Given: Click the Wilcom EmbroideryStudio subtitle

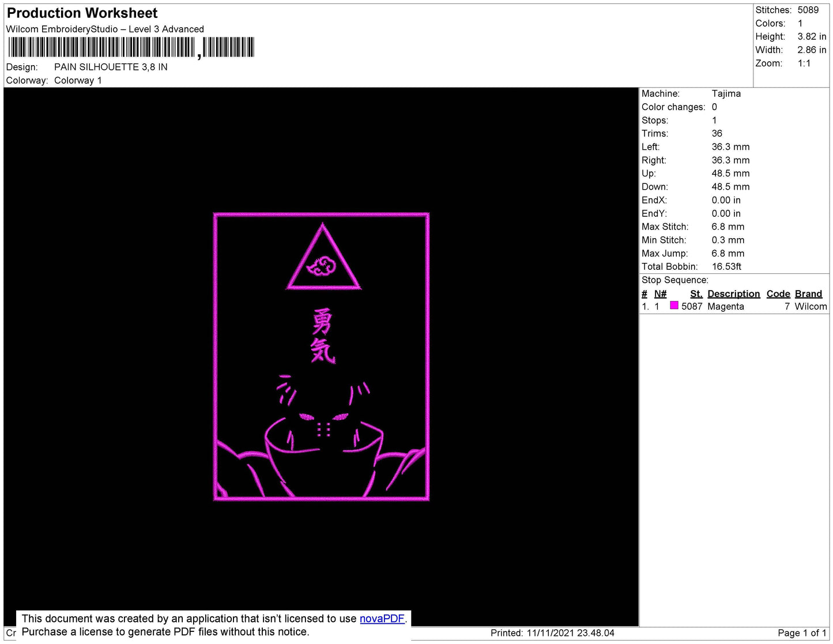Looking at the screenshot, I should tap(105, 29).
